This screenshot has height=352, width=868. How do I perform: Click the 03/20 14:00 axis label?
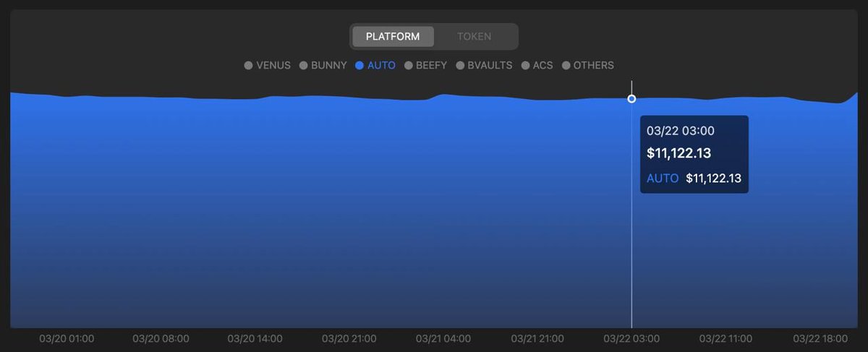click(x=255, y=338)
